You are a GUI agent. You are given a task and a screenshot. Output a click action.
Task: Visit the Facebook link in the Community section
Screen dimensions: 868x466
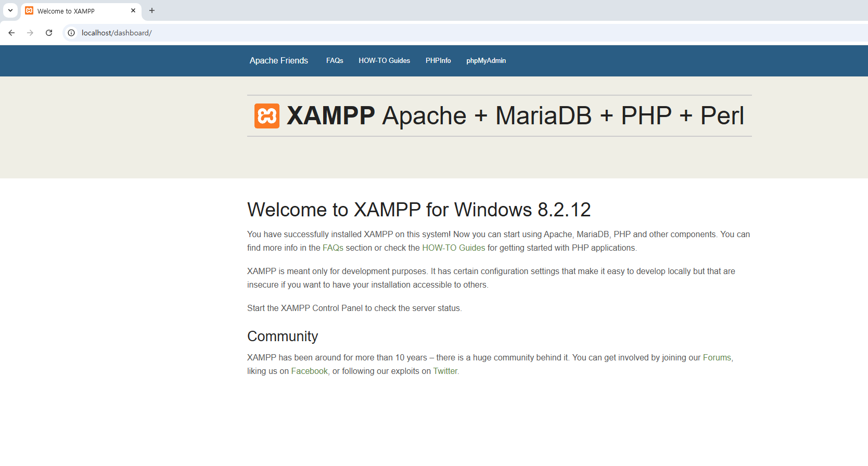pyautogui.click(x=310, y=371)
